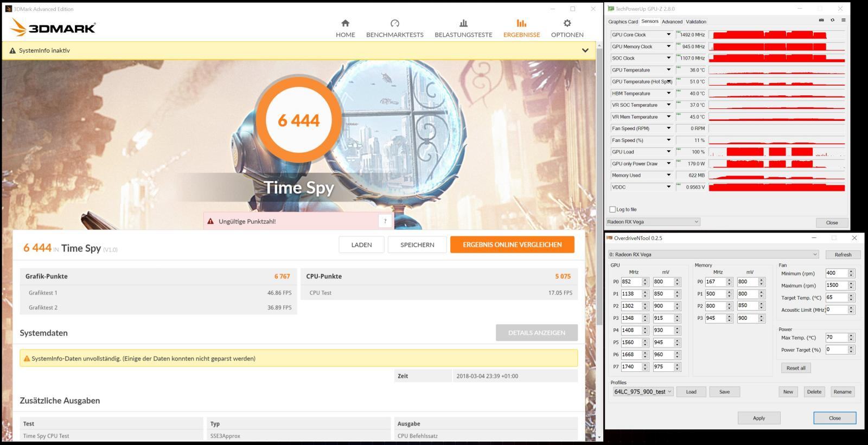Click the Close button in OverdriveNTool
Image resolution: width=868 pixels, height=445 pixels.
coord(835,418)
